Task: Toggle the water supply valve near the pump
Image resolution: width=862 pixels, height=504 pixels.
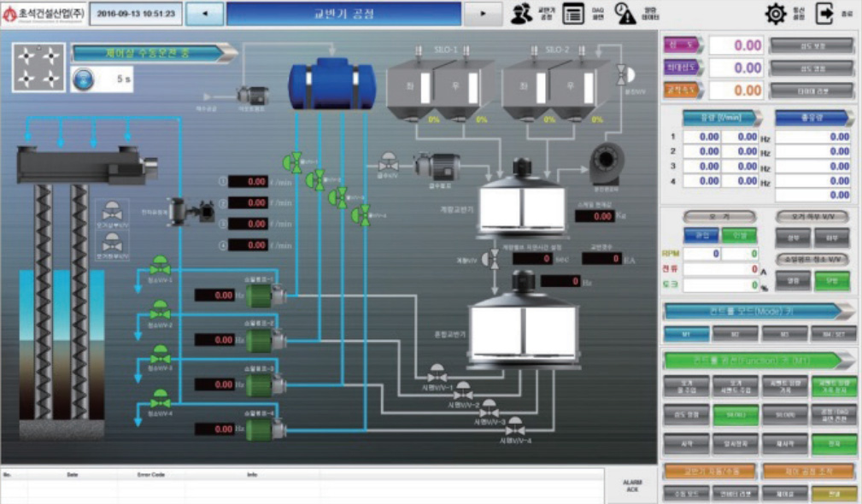Action: pyautogui.click(x=388, y=161)
